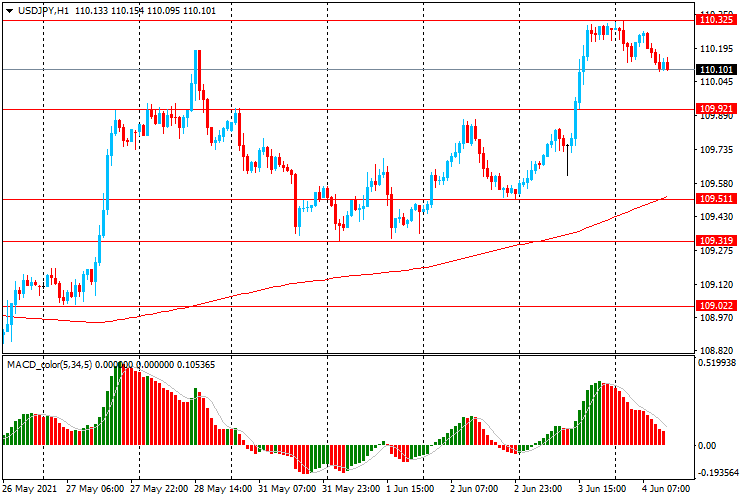Click the 109.735 price scale value
The image size is (740, 500).
pos(716,150)
